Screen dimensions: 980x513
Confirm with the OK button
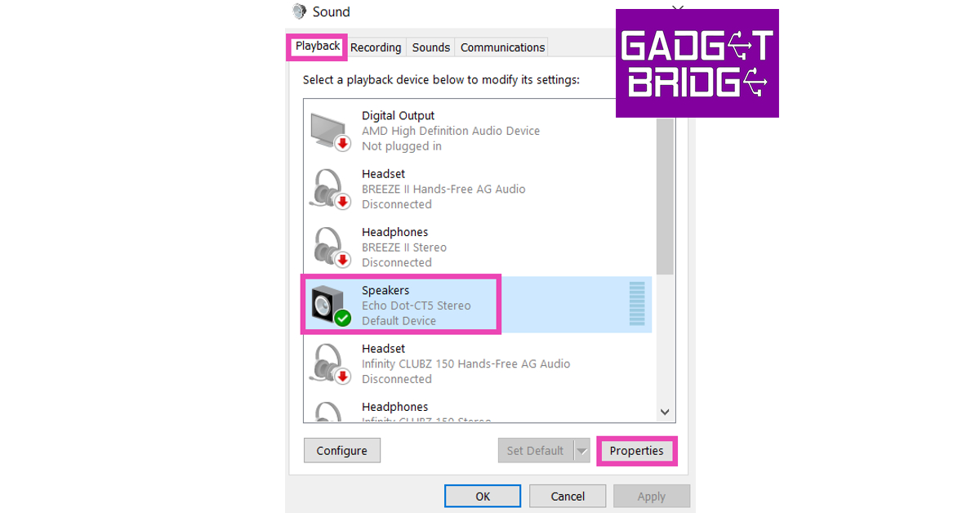[x=483, y=496]
